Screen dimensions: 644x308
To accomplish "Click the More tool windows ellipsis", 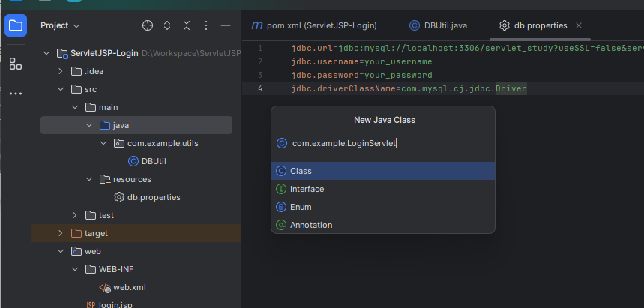I will (x=15, y=94).
